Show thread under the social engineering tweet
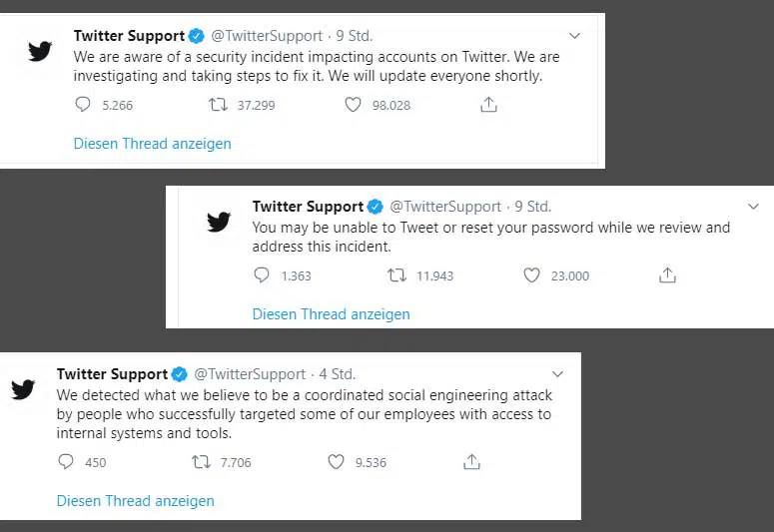The width and height of the screenshot is (774, 532). click(x=135, y=501)
